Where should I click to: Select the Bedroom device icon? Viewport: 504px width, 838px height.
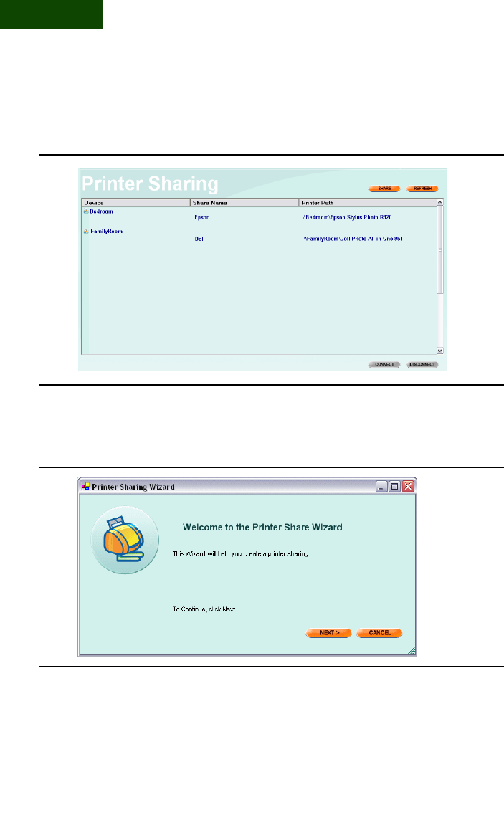tap(85, 211)
